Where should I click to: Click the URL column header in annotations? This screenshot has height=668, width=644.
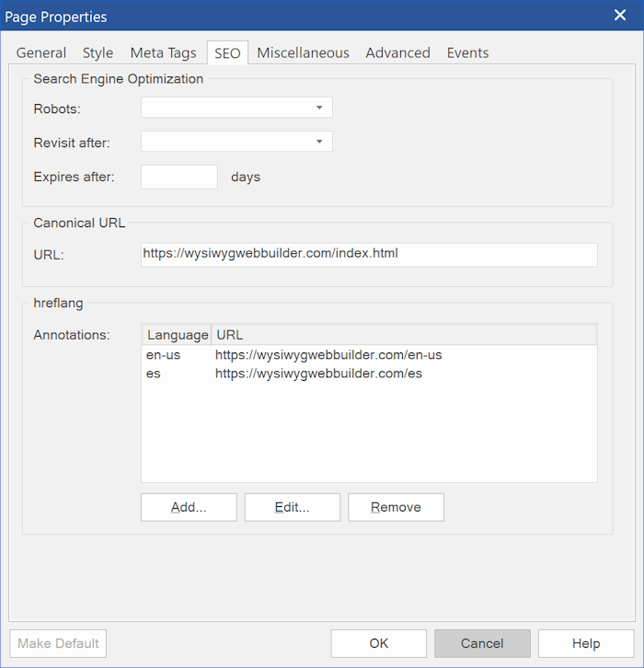pyautogui.click(x=404, y=335)
